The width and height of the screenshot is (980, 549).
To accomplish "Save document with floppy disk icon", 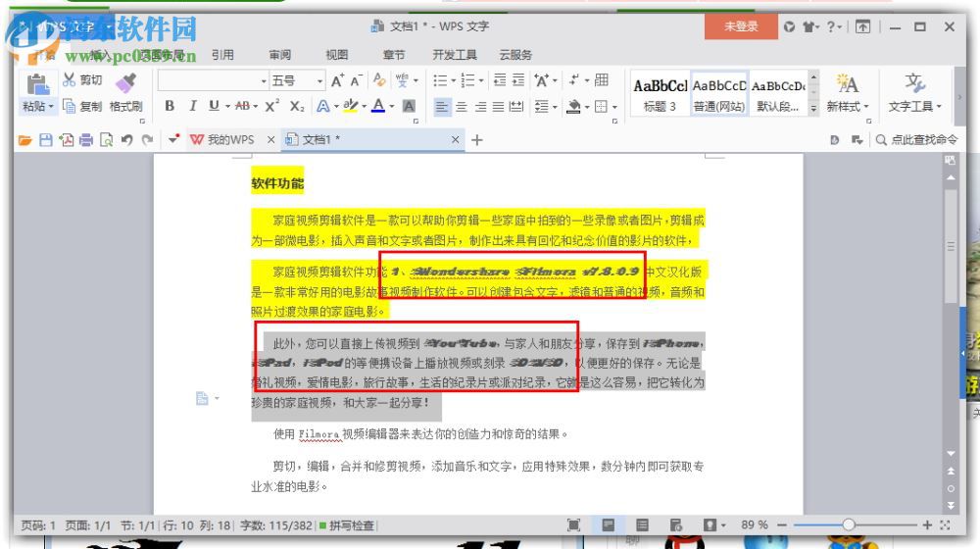I will click(46, 140).
